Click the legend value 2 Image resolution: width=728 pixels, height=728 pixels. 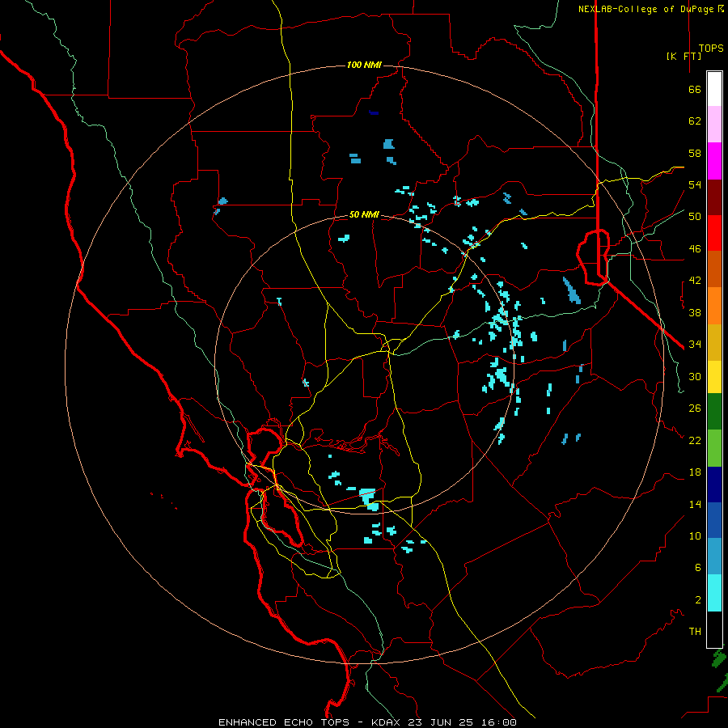click(698, 600)
